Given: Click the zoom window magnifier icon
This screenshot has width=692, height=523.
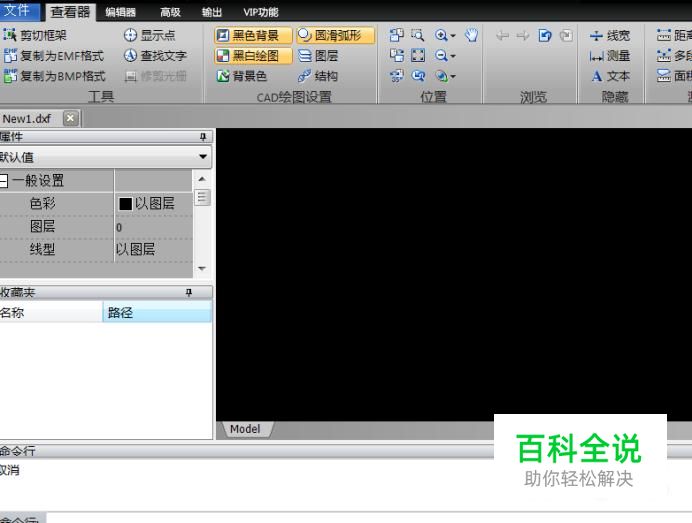Looking at the screenshot, I should pyautogui.click(x=417, y=35).
